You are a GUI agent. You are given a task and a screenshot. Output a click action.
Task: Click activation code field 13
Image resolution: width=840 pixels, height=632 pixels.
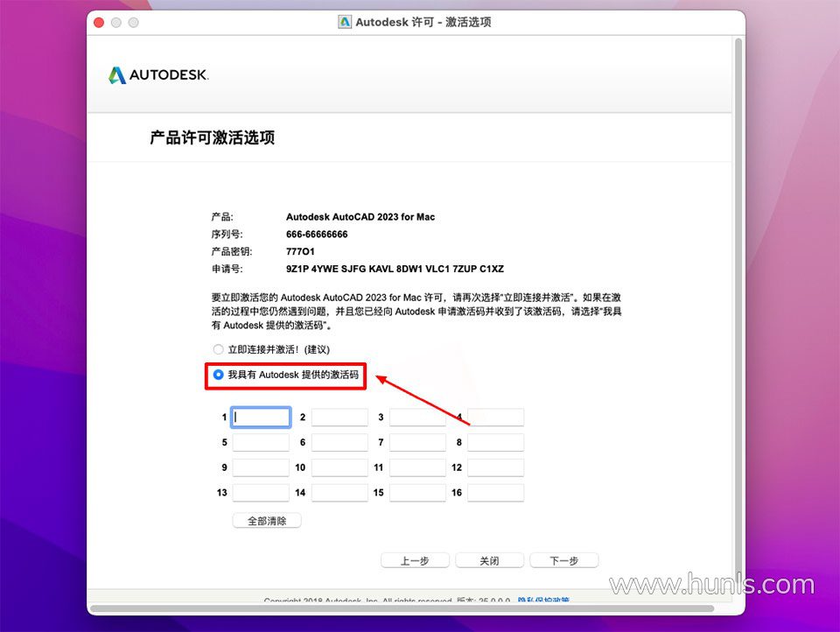(x=261, y=493)
